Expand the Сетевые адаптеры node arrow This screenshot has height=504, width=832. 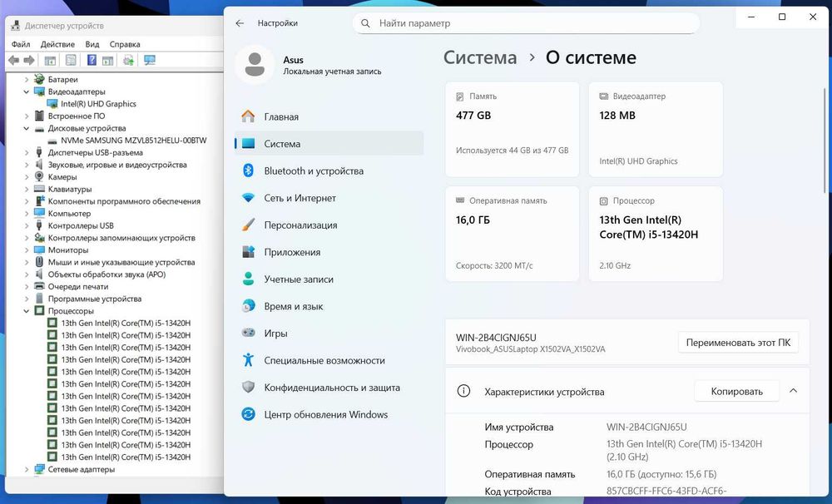[27, 470]
